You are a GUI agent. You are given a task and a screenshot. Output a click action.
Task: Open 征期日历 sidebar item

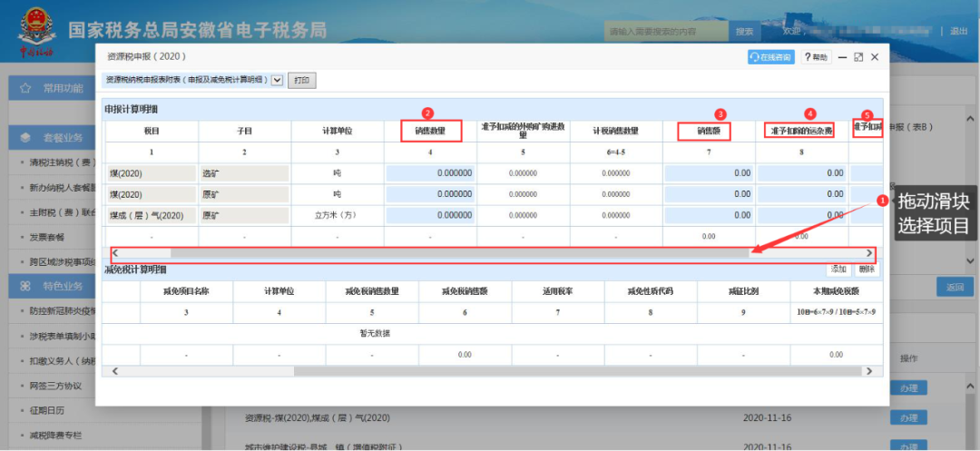coord(46,410)
